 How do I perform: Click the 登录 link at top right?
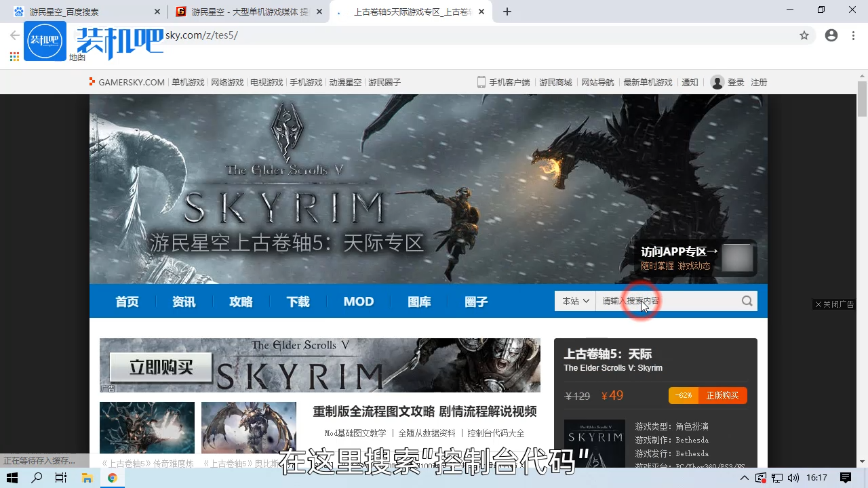point(737,82)
